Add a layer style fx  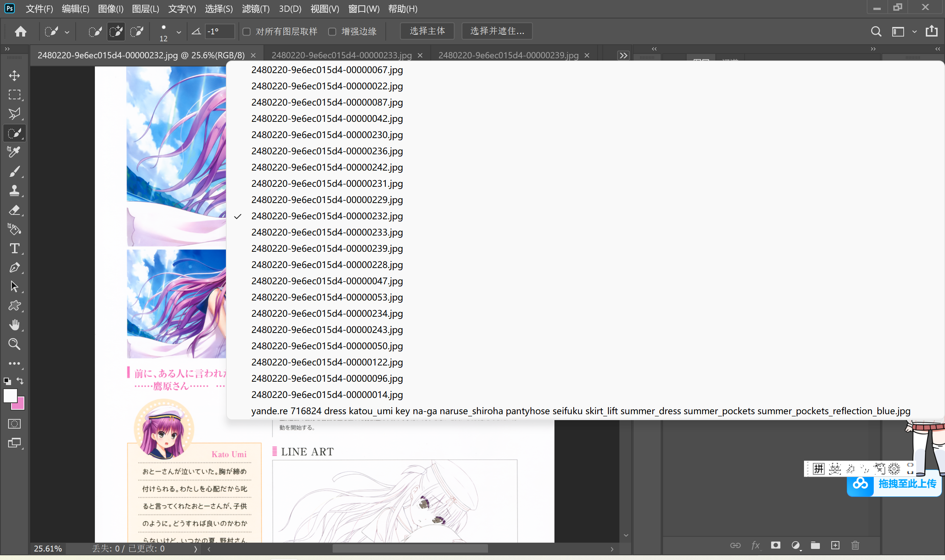pyautogui.click(x=756, y=545)
